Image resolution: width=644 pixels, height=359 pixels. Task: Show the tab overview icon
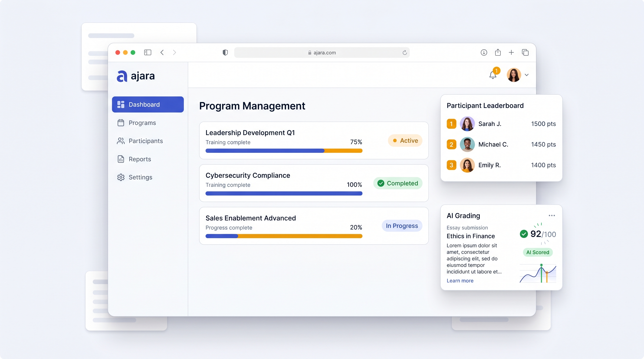pyautogui.click(x=525, y=52)
